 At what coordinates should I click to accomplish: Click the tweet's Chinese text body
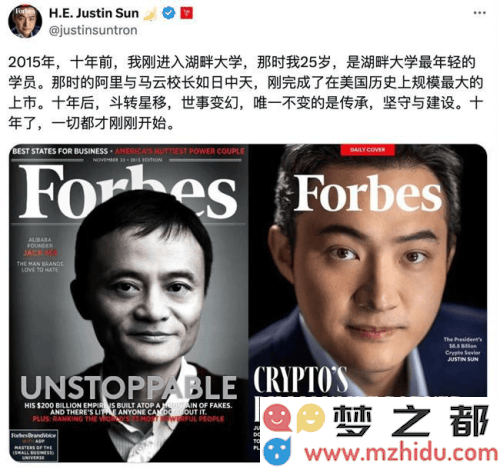pyautogui.click(x=246, y=93)
